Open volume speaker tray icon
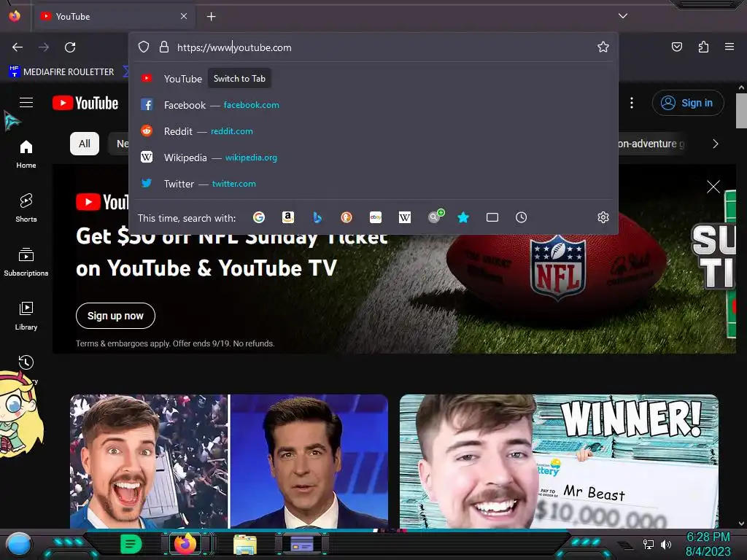The height and width of the screenshot is (560, 747). click(666, 544)
